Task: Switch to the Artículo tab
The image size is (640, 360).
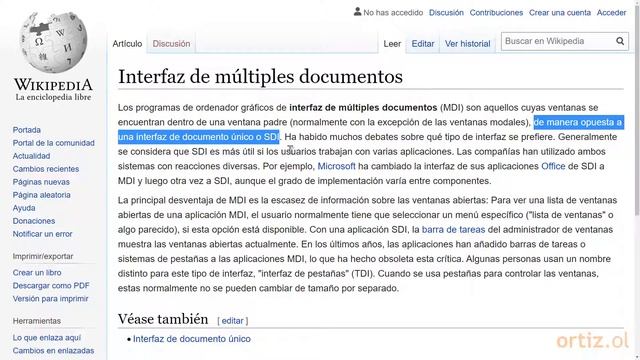Action: point(127,44)
